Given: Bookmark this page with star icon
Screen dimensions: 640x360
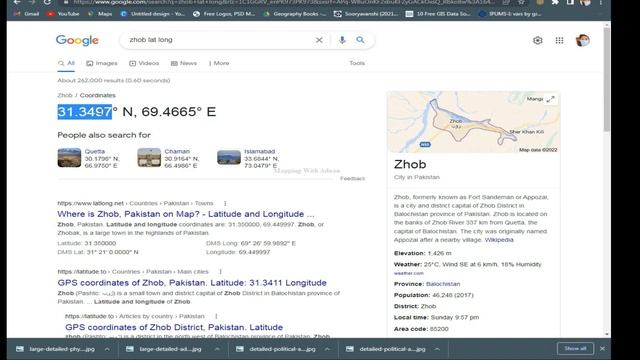Looking at the screenshot, I should coord(521,2).
